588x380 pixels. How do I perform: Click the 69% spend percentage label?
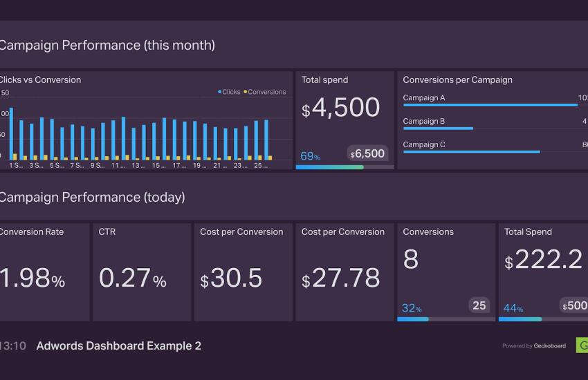(310, 155)
